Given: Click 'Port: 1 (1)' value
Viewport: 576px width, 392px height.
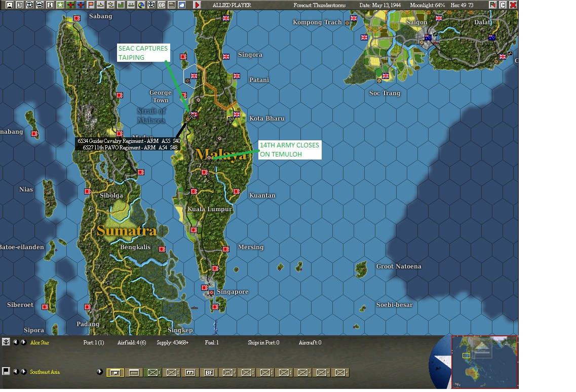Looking at the screenshot, I should pyautogui.click(x=94, y=342).
